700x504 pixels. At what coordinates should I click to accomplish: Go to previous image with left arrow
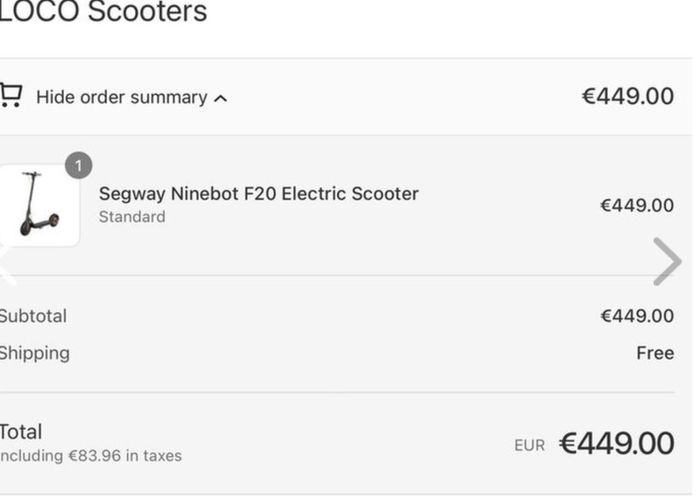tap(6, 266)
